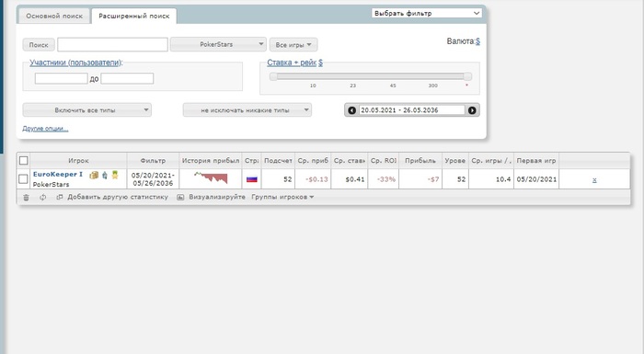This screenshot has height=354, width=644.
Task: Click the blue figure icon beside EuroKeeper I
Action: (105, 175)
